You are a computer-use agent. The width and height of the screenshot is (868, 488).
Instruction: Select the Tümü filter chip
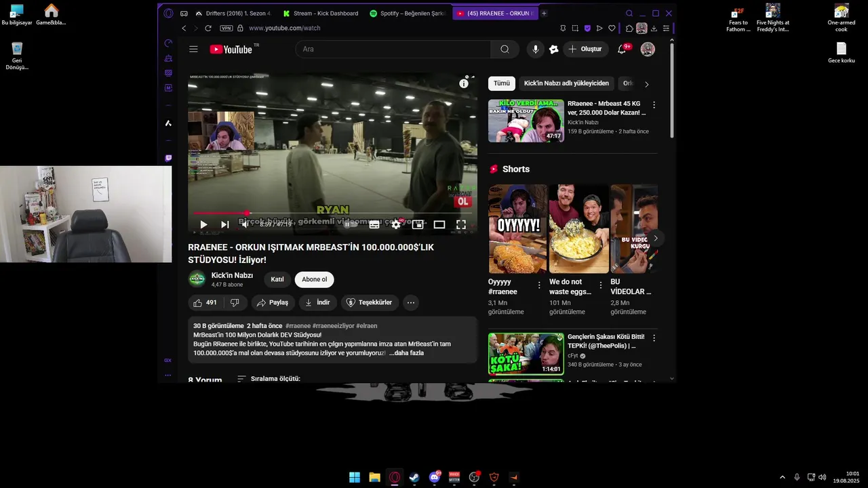click(502, 83)
